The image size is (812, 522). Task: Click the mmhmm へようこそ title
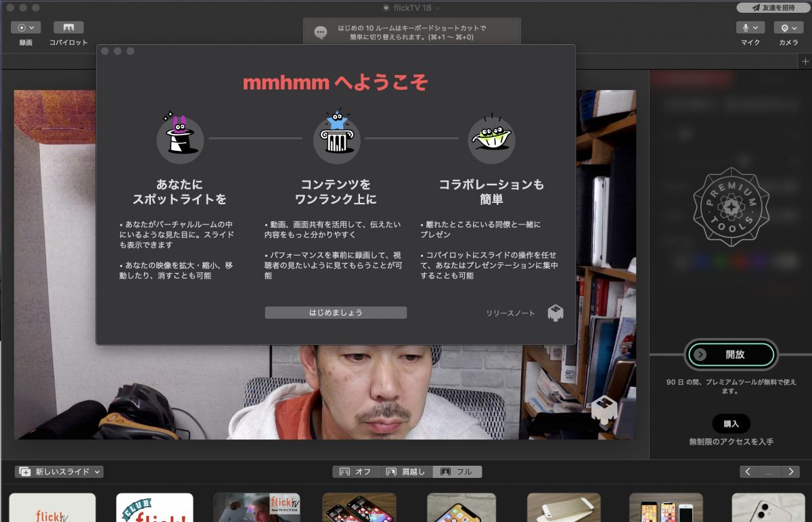(336, 82)
